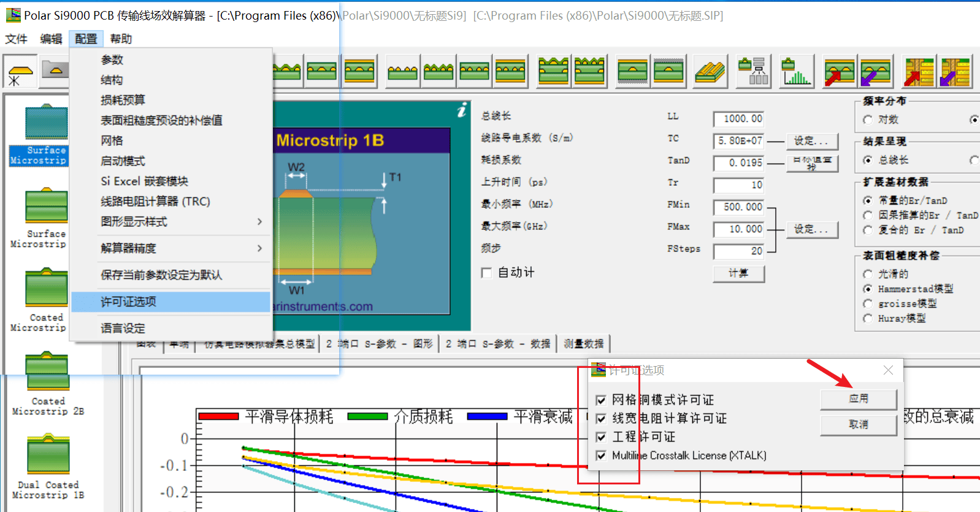Screen dimensions: 980x512
Task: Click the TanD value input field
Action: point(739,162)
